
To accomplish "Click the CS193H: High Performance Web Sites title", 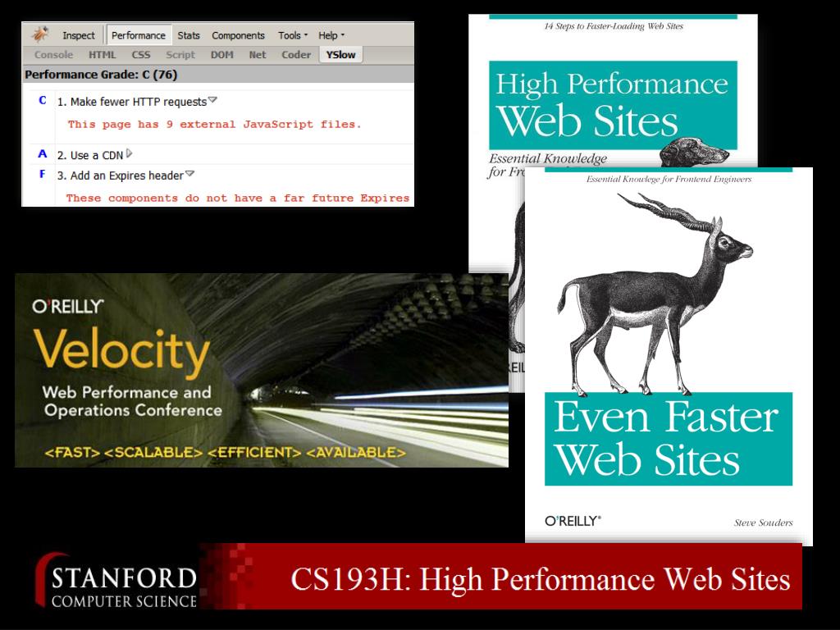I will click(540, 580).
